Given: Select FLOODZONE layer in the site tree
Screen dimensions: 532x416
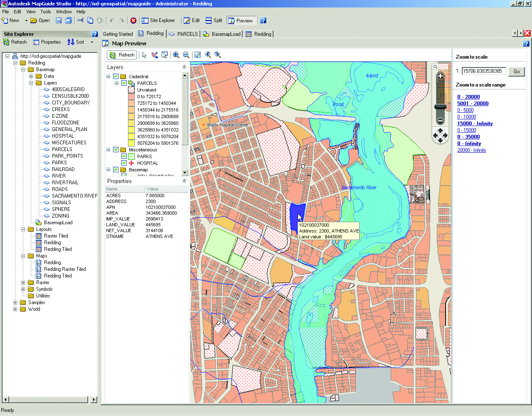Looking at the screenshot, I should coord(66,123).
